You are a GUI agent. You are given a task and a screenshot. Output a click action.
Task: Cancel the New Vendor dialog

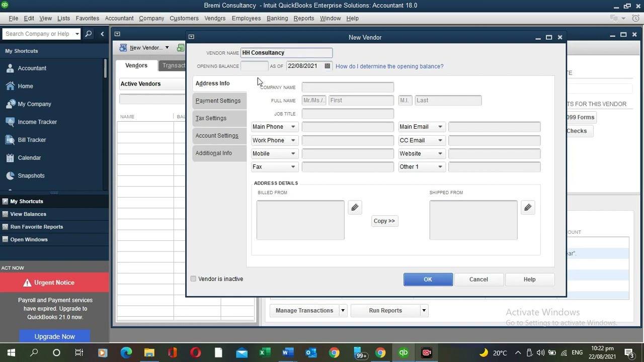coord(478,280)
